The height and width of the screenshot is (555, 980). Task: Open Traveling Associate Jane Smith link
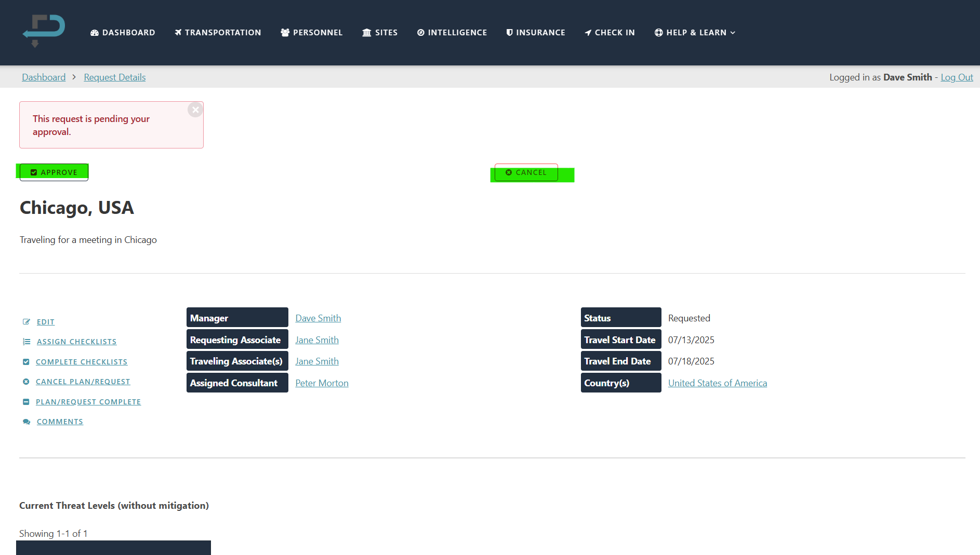[x=317, y=361]
